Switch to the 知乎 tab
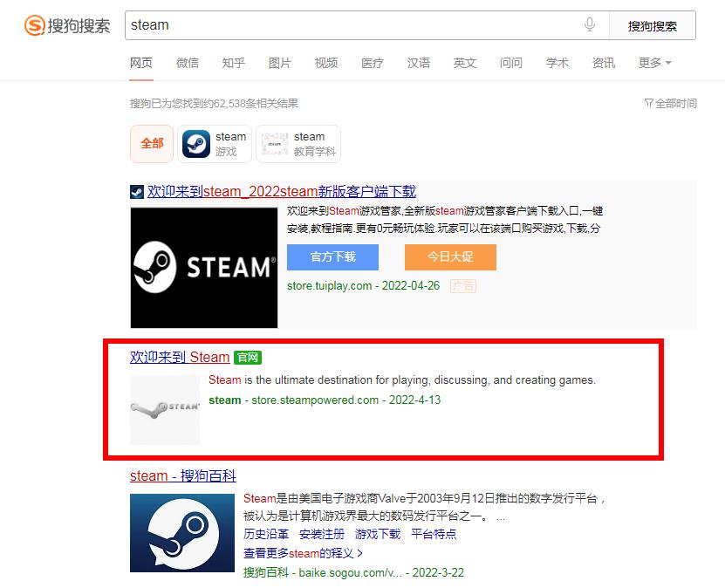 234,63
